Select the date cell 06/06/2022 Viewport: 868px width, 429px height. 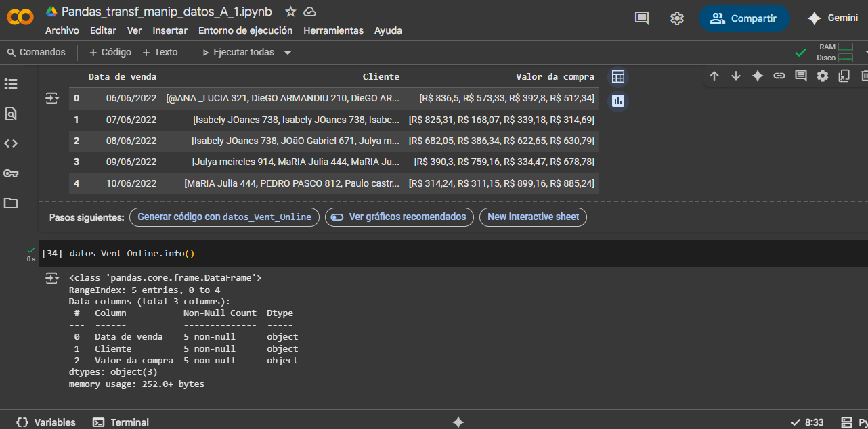pos(131,99)
